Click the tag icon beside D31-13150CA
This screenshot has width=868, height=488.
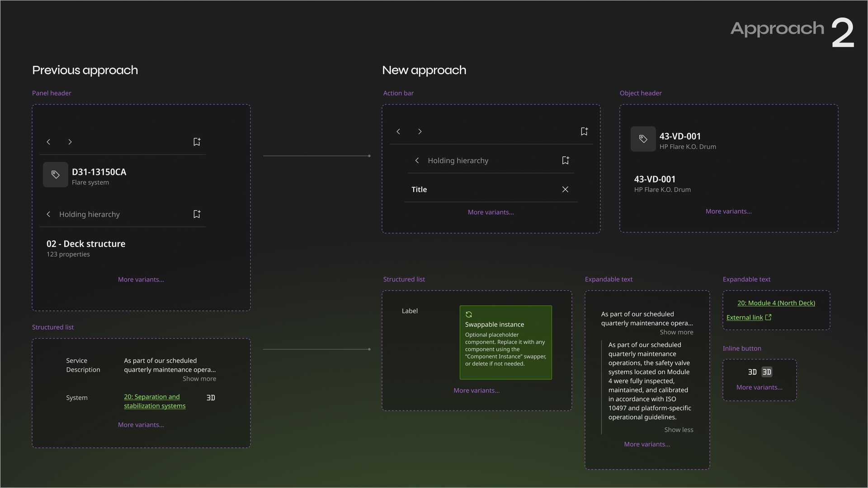tap(56, 174)
